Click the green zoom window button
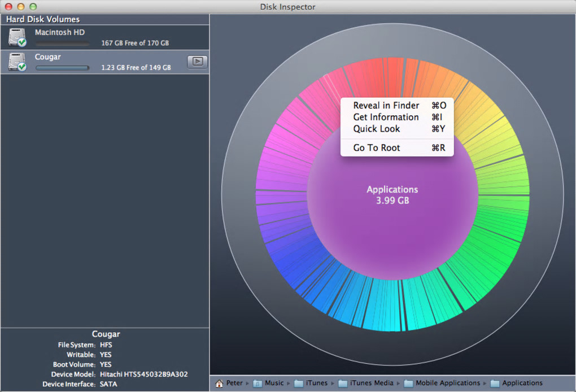This screenshot has width=576, height=392. pyautogui.click(x=33, y=7)
